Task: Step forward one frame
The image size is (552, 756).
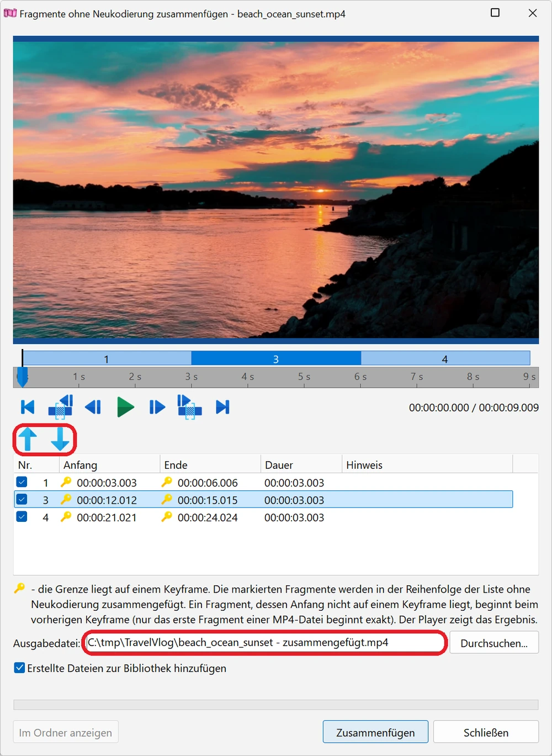Action: click(x=157, y=408)
